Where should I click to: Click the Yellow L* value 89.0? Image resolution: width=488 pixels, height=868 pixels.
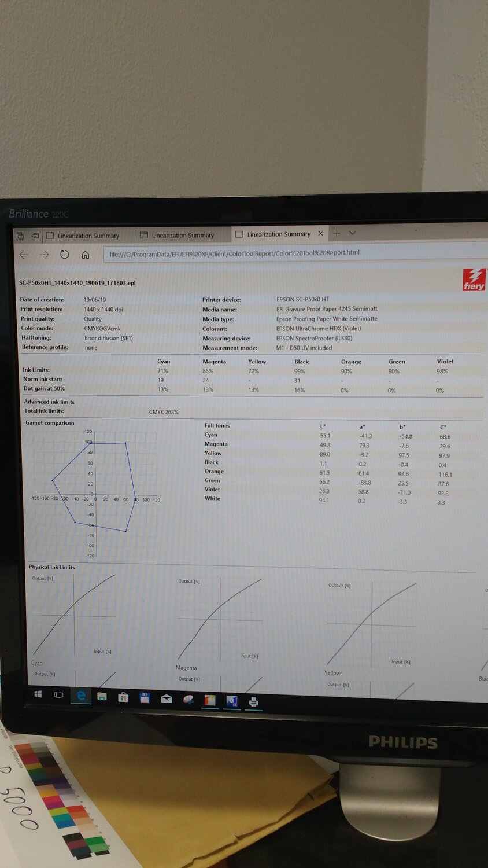[x=325, y=455]
